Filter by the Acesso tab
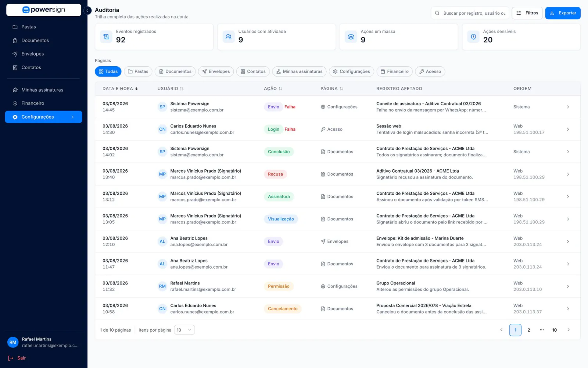The height and width of the screenshot is (368, 588). tap(430, 71)
